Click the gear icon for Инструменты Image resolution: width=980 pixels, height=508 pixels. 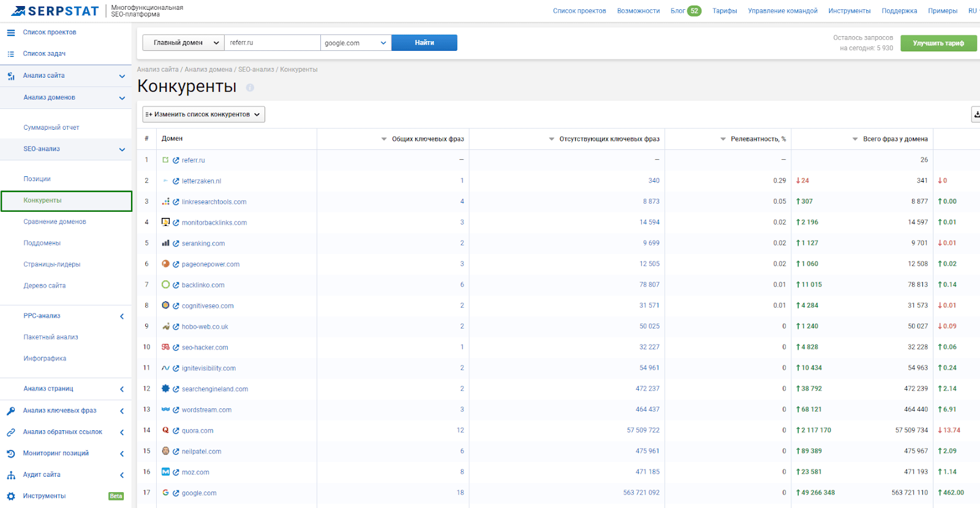coord(11,496)
